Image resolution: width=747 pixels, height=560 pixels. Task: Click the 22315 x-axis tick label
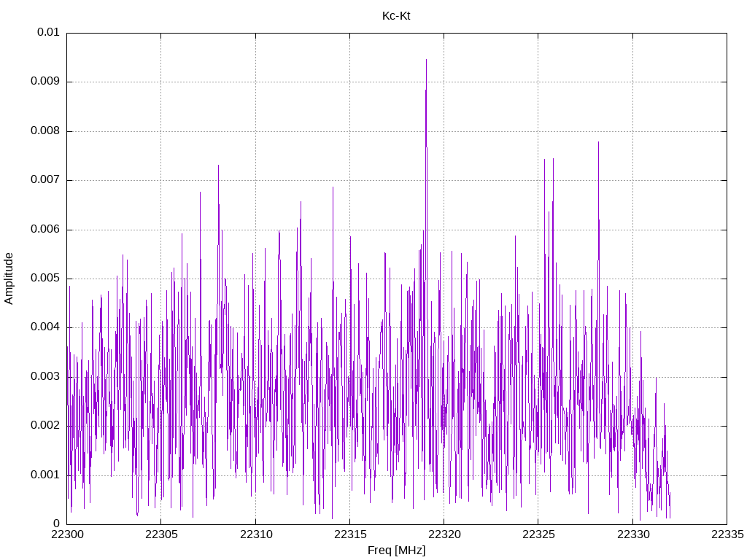(350, 534)
